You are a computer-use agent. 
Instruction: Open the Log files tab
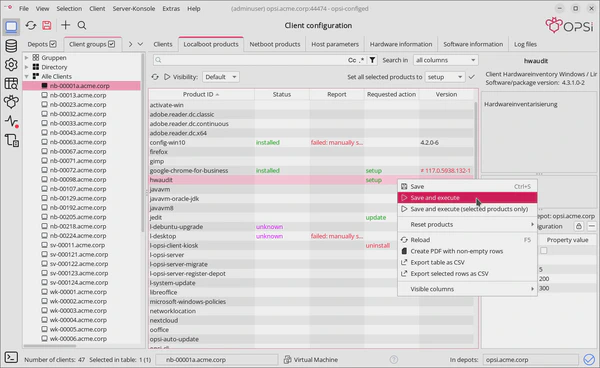pos(525,44)
